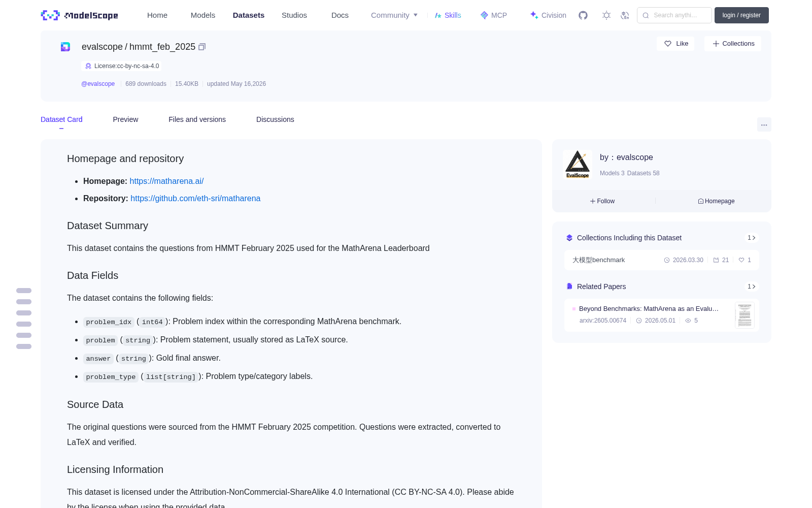Go to the Home menu item

coord(157,15)
